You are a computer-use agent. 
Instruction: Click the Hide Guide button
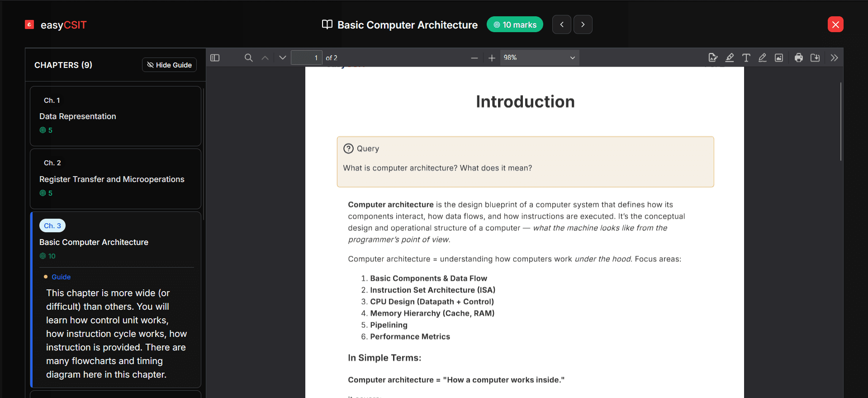(x=170, y=65)
